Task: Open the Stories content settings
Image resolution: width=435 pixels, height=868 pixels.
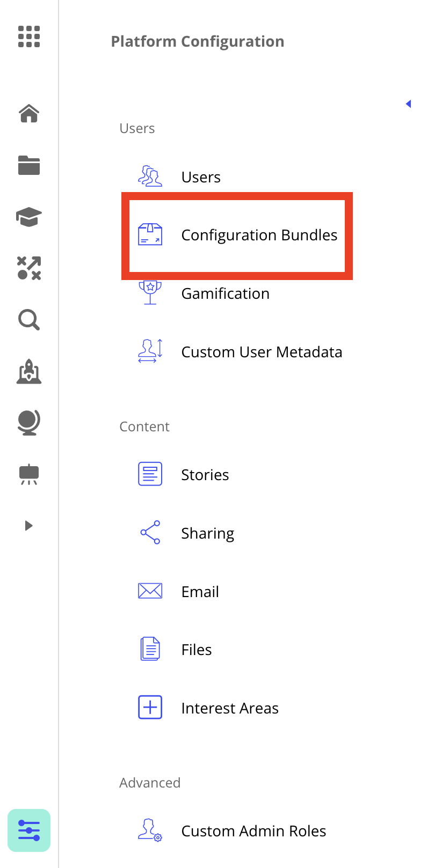Action: 205,475
